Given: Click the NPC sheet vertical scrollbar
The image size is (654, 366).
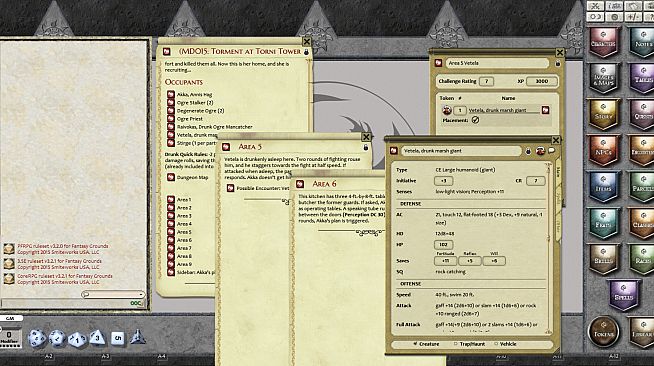Looking at the screenshot, I should pyautogui.click(x=548, y=248).
